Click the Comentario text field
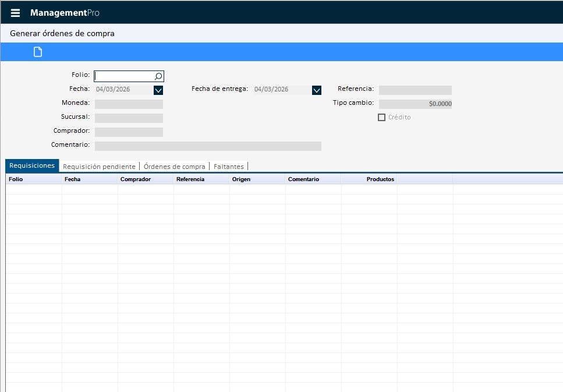This screenshot has width=563, height=392. click(208, 146)
